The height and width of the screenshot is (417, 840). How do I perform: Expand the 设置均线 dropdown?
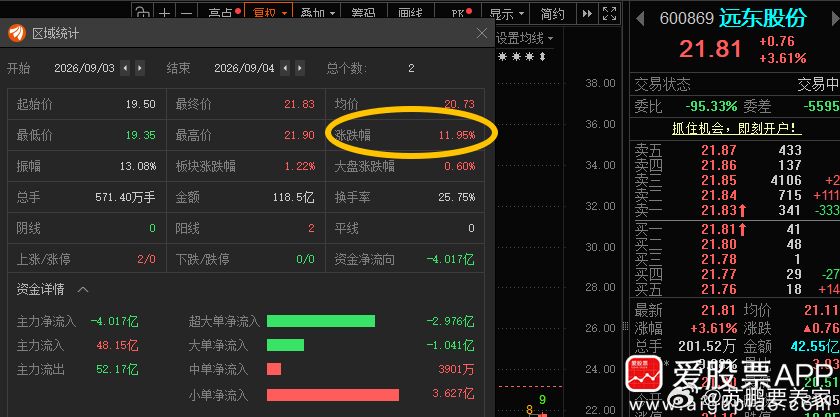[x=524, y=38]
